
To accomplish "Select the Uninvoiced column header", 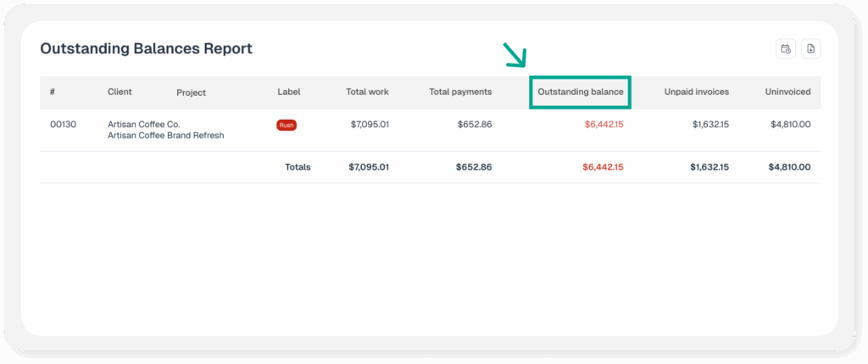I will pyautogui.click(x=787, y=92).
